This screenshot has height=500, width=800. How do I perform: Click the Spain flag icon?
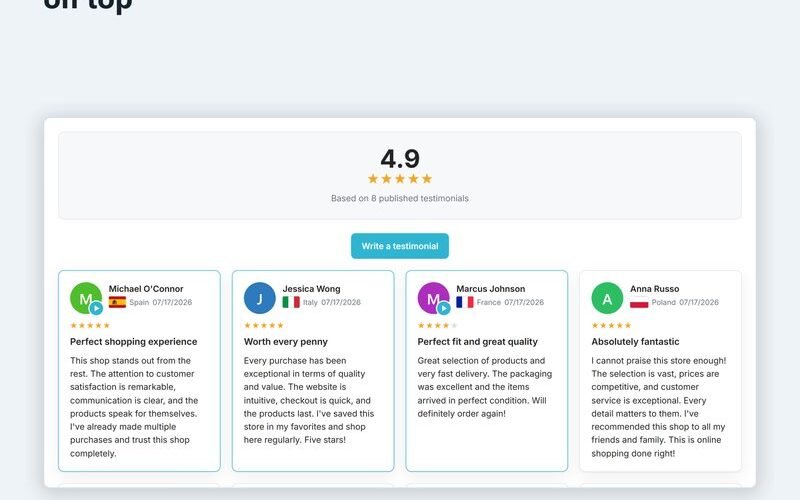click(x=117, y=302)
